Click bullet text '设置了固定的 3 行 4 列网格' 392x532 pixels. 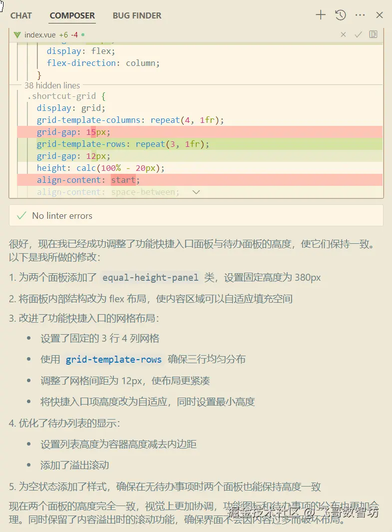tap(100, 338)
